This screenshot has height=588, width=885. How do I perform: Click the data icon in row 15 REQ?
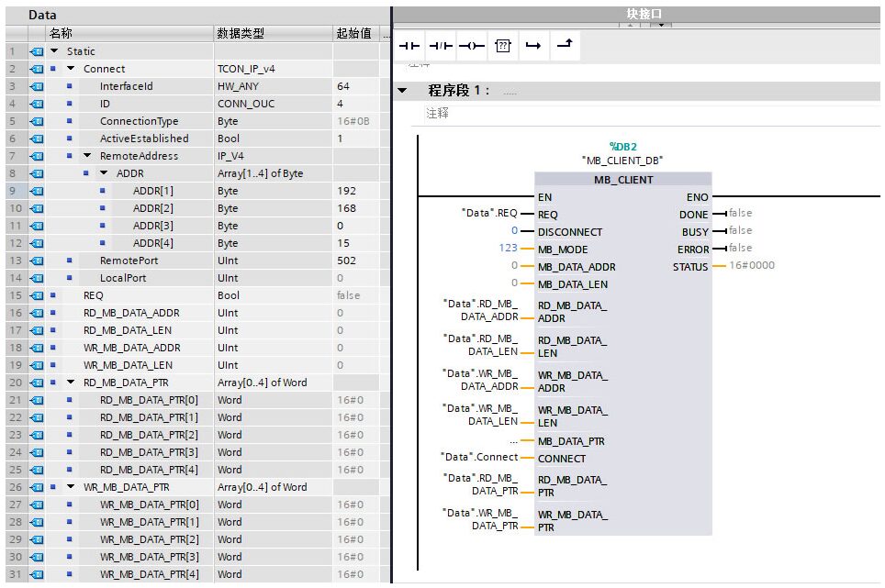click(37, 295)
